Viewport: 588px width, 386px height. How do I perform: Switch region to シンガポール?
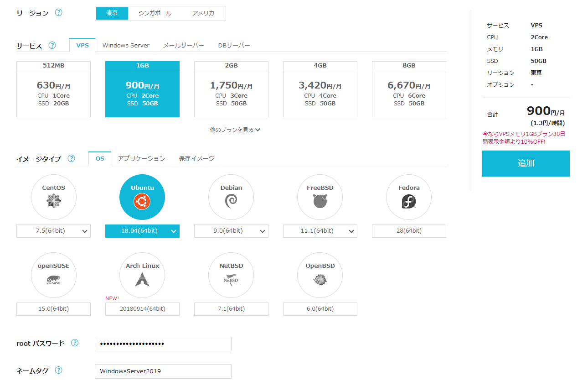[155, 13]
